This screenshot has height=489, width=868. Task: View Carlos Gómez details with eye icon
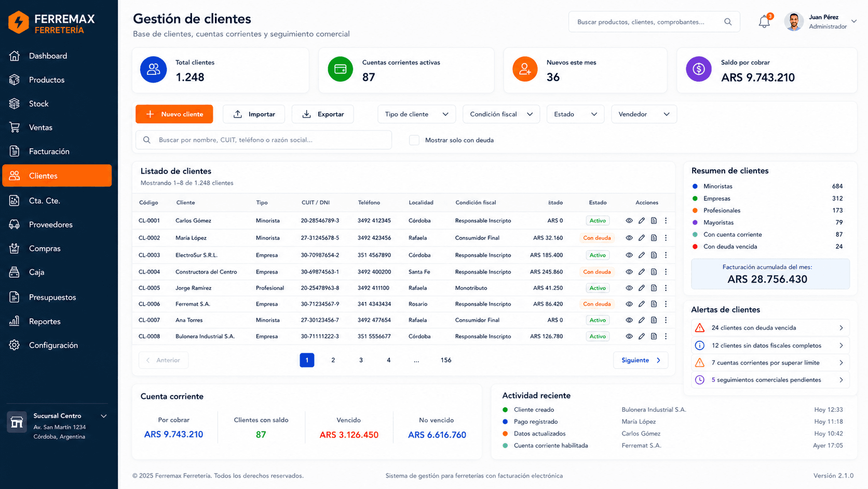click(629, 221)
